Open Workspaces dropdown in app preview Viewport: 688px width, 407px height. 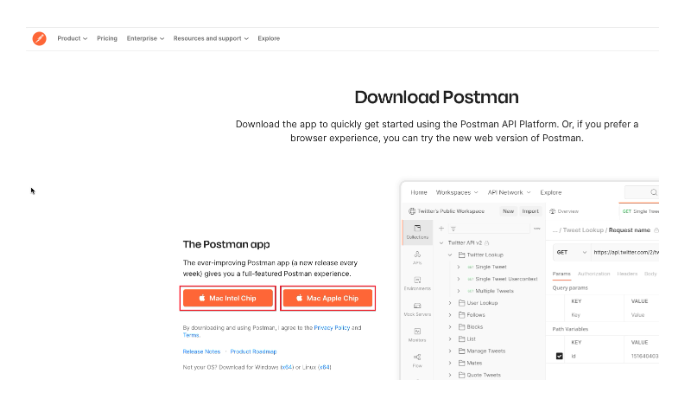point(457,193)
